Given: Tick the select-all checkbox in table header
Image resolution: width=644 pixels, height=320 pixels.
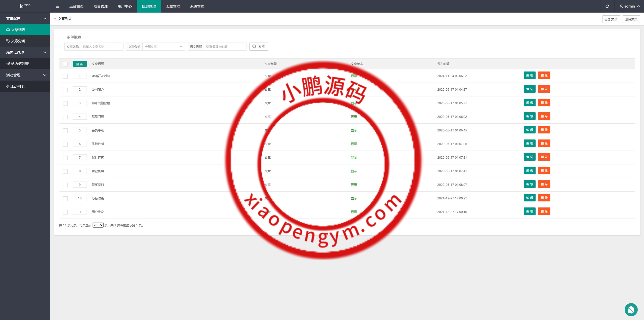Looking at the screenshot, I should point(65,64).
